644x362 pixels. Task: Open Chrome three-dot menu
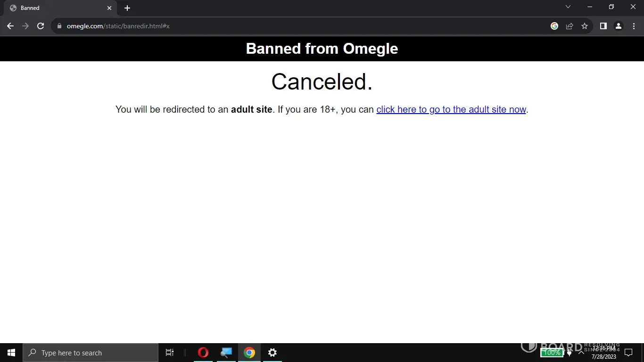point(634,26)
